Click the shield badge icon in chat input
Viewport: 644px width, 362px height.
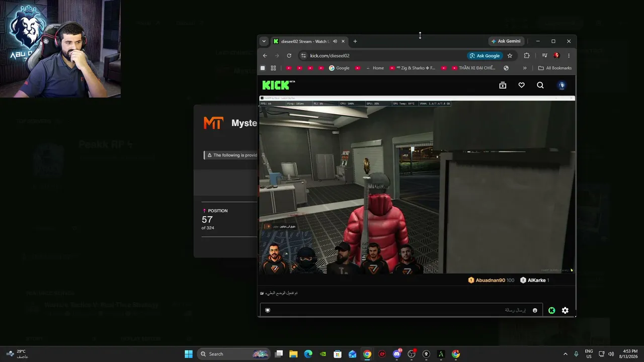[268, 310]
